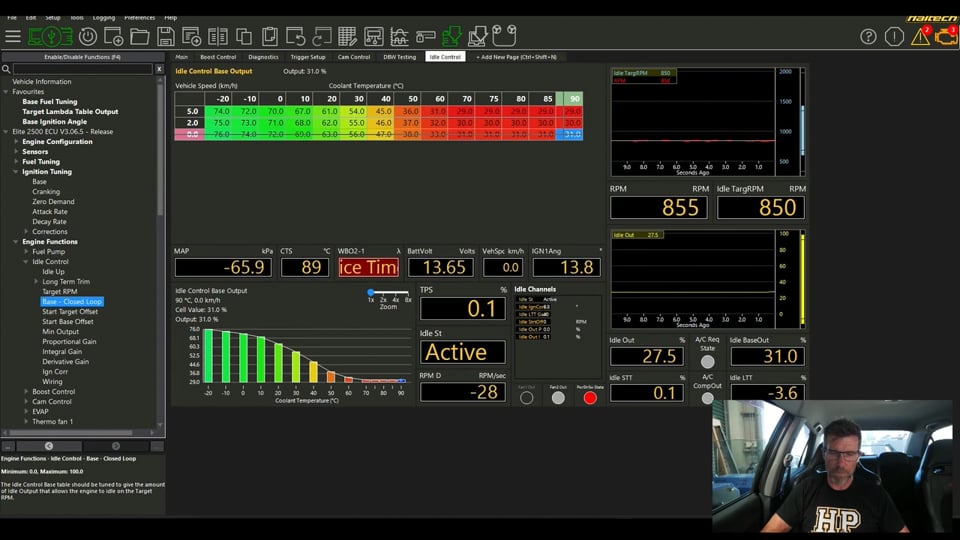Viewport: 960px width, 540px height.
Task: Switch to the DBW Testing tab
Action: point(399,57)
